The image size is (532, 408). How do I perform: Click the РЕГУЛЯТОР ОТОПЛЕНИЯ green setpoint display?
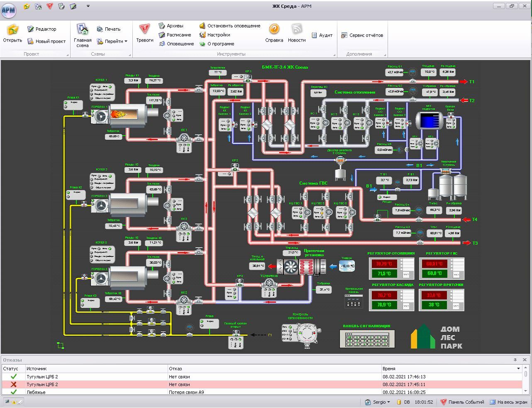click(383, 274)
